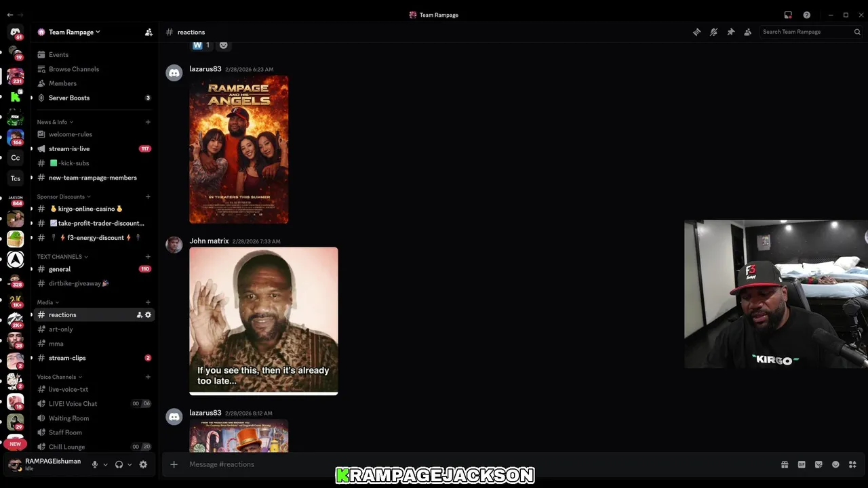Join the Staff Room voice channel
868x488 pixels.
point(94,432)
